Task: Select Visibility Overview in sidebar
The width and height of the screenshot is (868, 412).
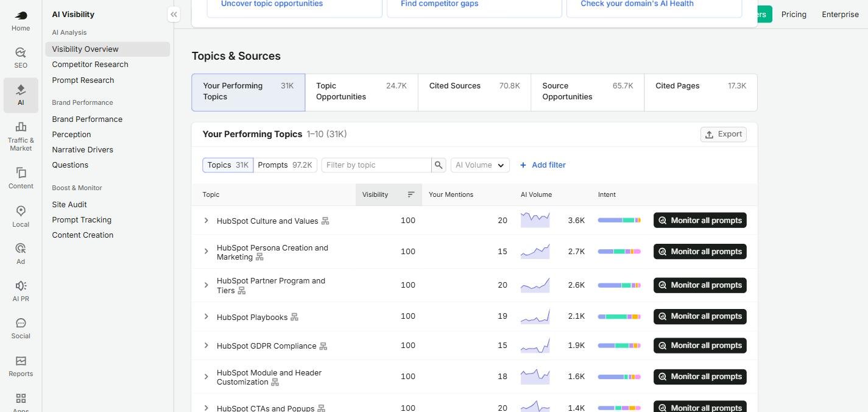Action: 107,49
